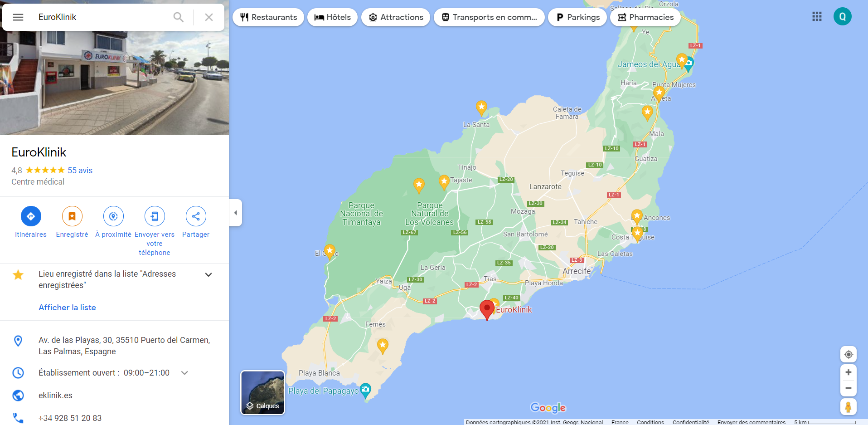Click the opening hours clock icon
The image size is (868, 425).
[18, 373]
